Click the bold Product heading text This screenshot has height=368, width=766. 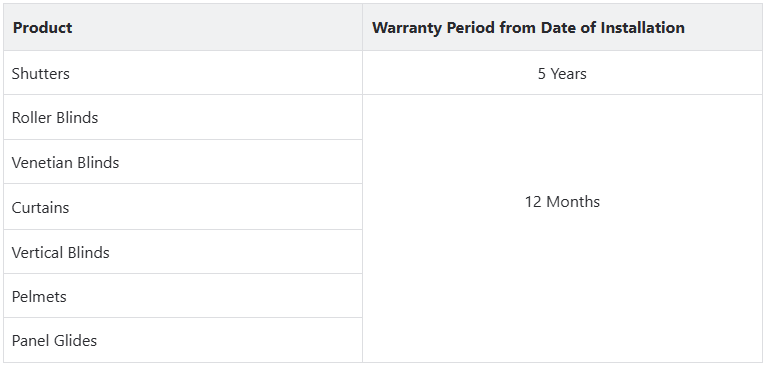tap(43, 27)
